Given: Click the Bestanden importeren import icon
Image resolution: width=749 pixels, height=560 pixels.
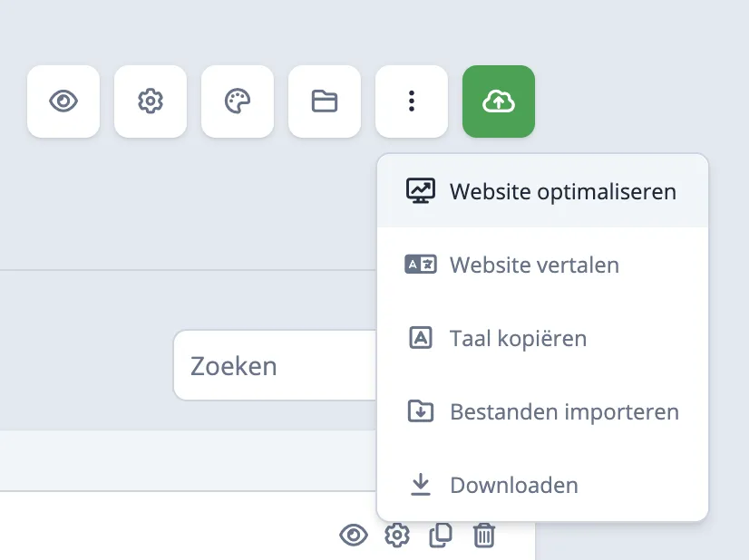Looking at the screenshot, I should tap(420, 411).
